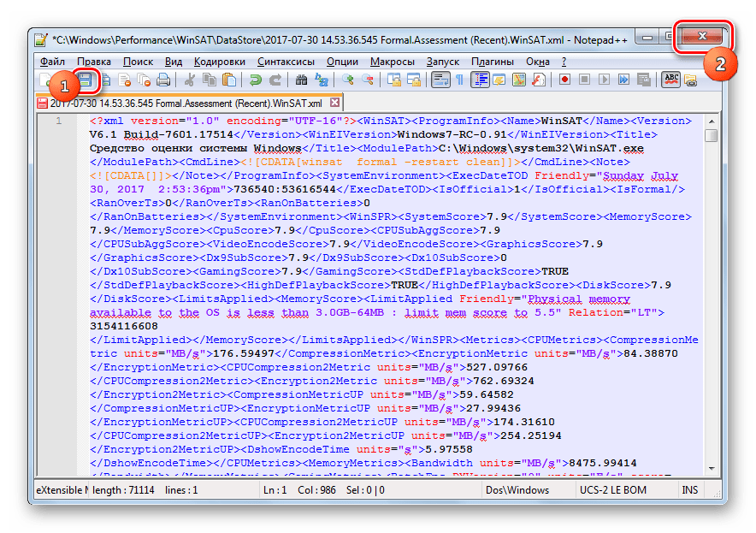Click the Redo arrow icon
Screen dimensions: 756x533
coord(275,80)
